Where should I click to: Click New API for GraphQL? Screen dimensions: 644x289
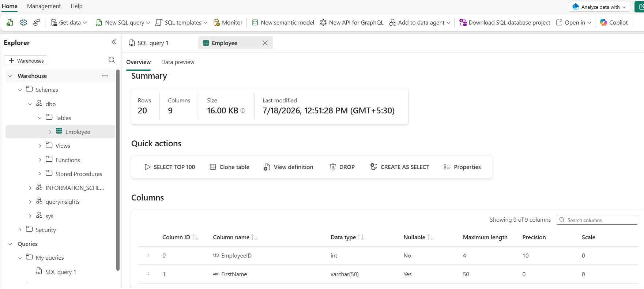[x=352, y=22]
